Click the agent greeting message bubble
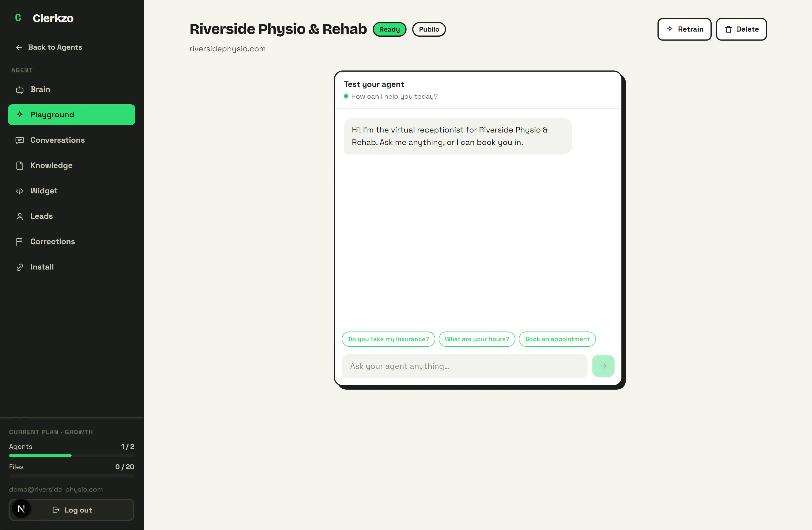The height and width of the screenshot is (530, 812). click(x=458, y=136)
